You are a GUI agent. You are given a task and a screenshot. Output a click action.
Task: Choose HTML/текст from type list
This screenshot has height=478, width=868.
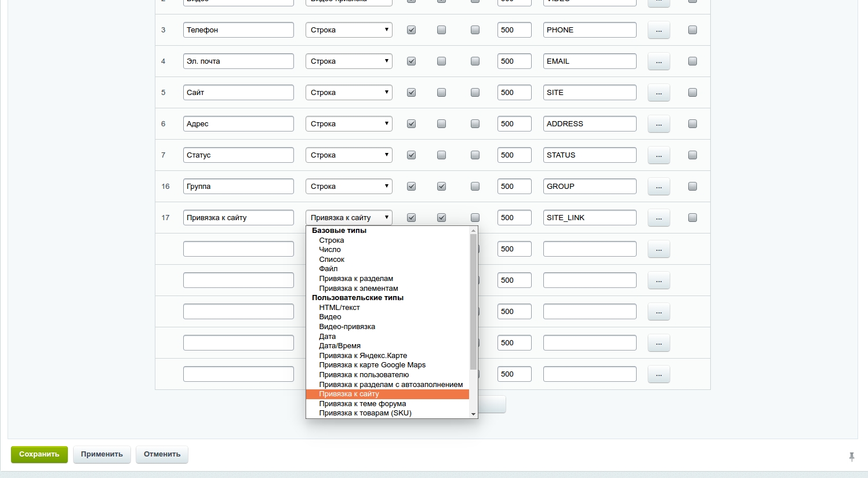[339, 308]
